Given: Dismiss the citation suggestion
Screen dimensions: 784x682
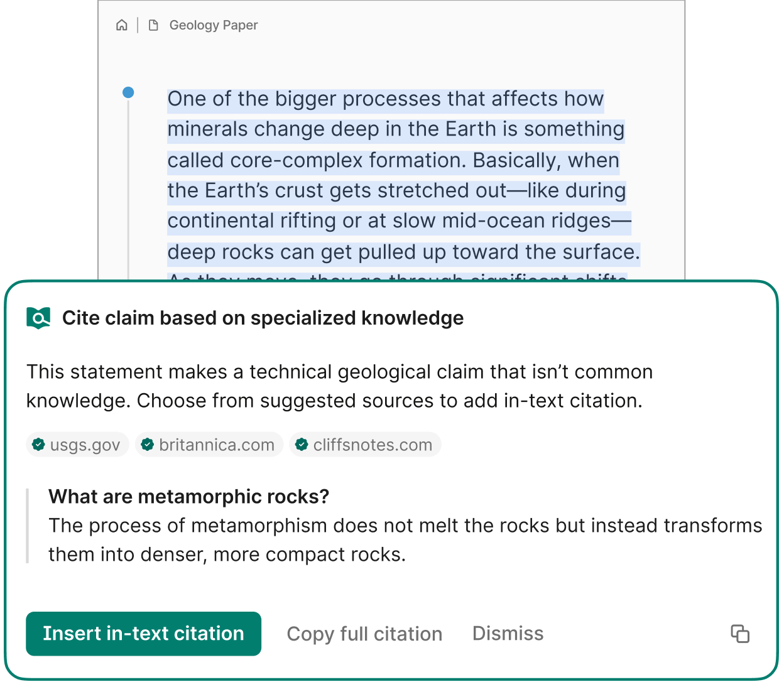Looking at the screenshot, I should (508, 634).
